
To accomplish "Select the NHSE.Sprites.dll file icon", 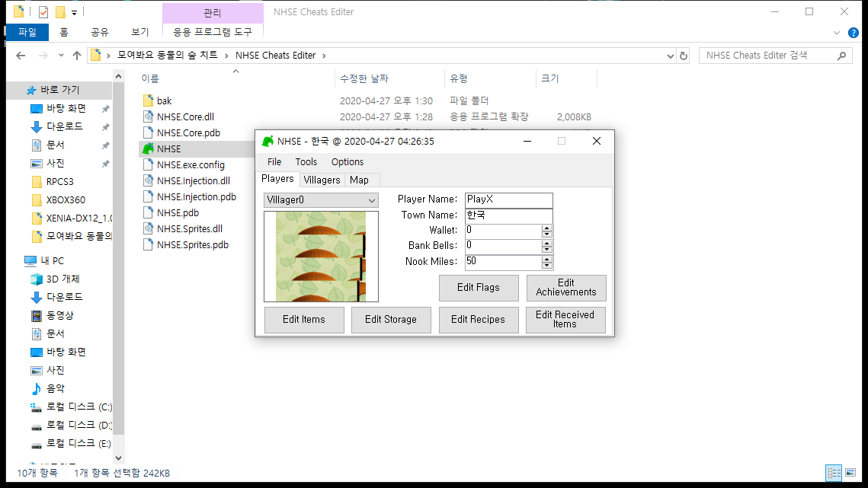I will tap(148, 228).
